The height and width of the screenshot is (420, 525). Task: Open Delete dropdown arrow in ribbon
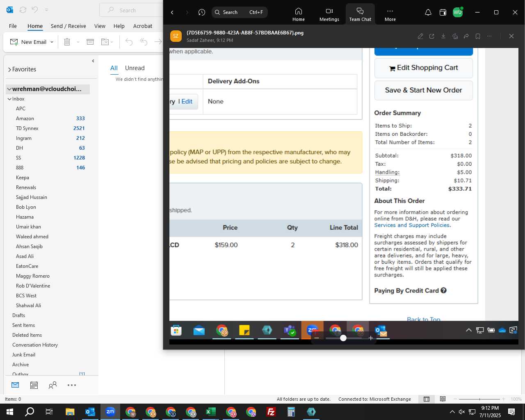[78, 42]
